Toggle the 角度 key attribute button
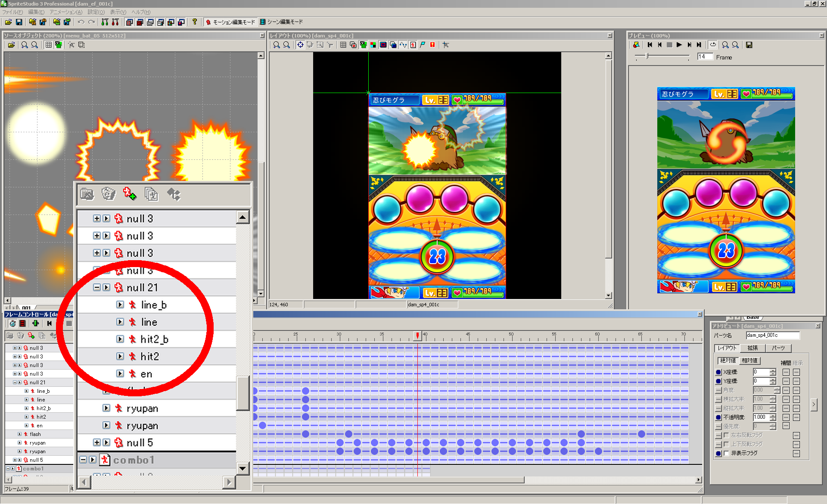The image size is (827, 504). 718,390
